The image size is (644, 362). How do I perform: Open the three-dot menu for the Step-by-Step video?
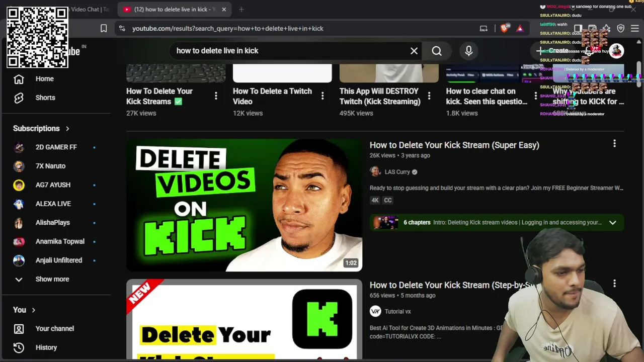coord(614,284)
